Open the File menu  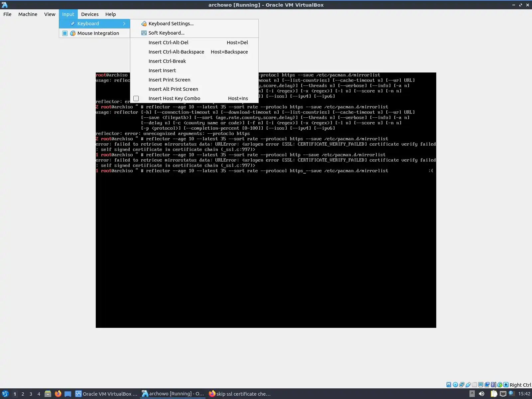(x=7, y=14)
